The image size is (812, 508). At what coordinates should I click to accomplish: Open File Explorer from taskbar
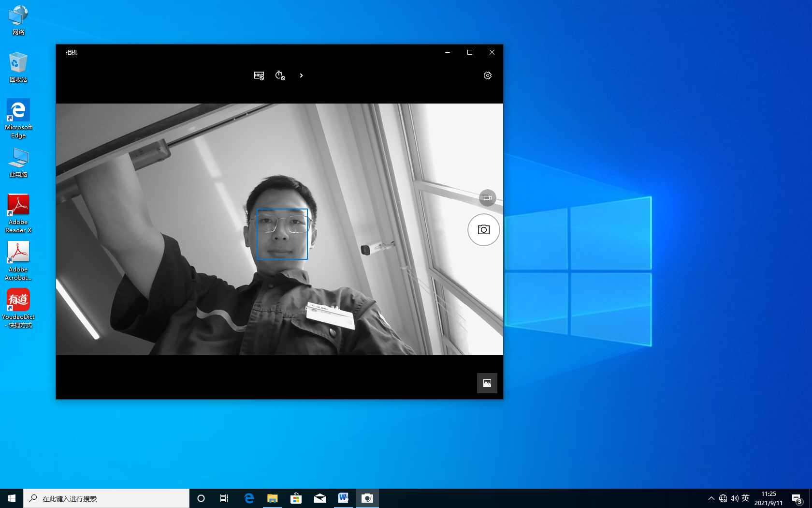click(x=273, y=498)
